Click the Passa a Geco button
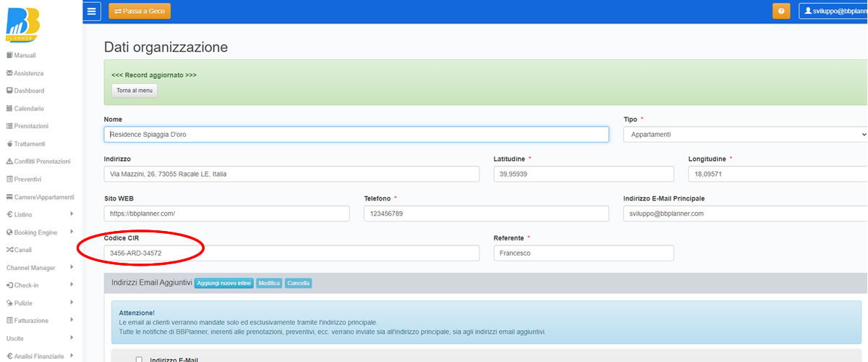This screenshot has height=362, width=868. click(140, 12)
